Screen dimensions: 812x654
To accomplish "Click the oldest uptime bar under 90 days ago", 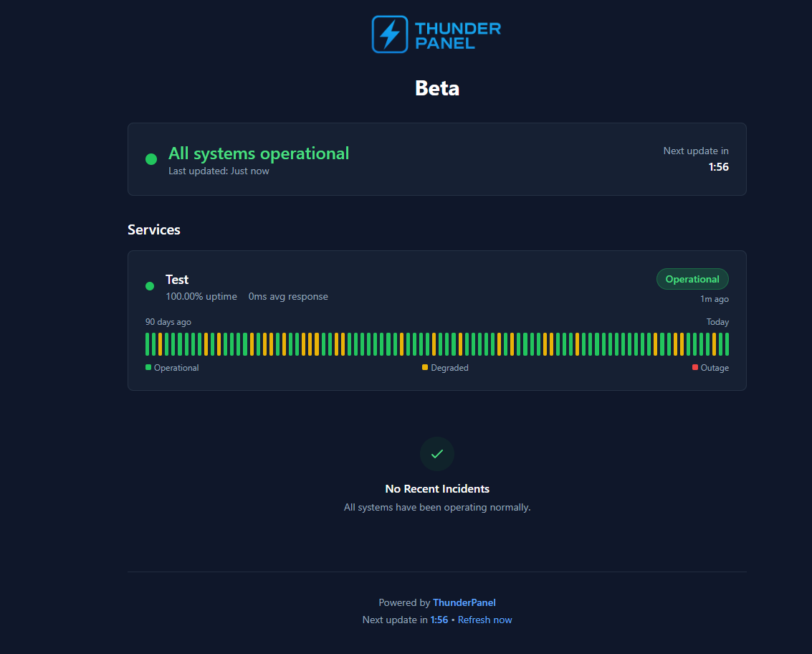I will (x=148, y=344).
